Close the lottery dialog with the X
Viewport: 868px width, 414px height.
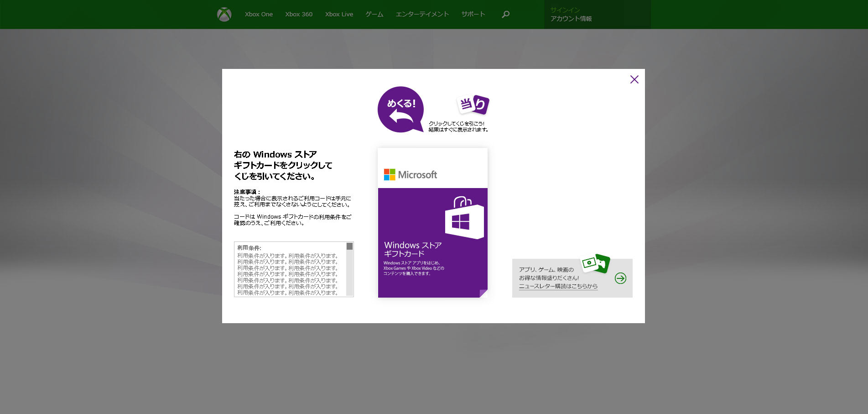(x=634, y=79)
